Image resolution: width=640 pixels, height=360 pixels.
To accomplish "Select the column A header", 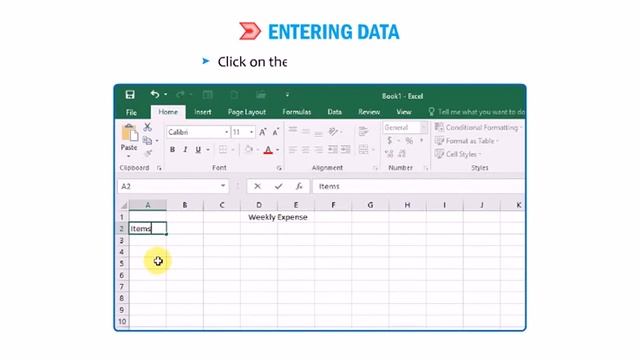I will pos(148,205).
